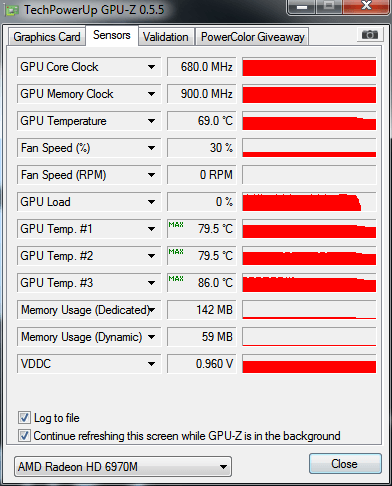This screenshot has height=486, width=392.
Task: Expand the GPU Temperature dropdown arrow
Action: coord(151,121)
